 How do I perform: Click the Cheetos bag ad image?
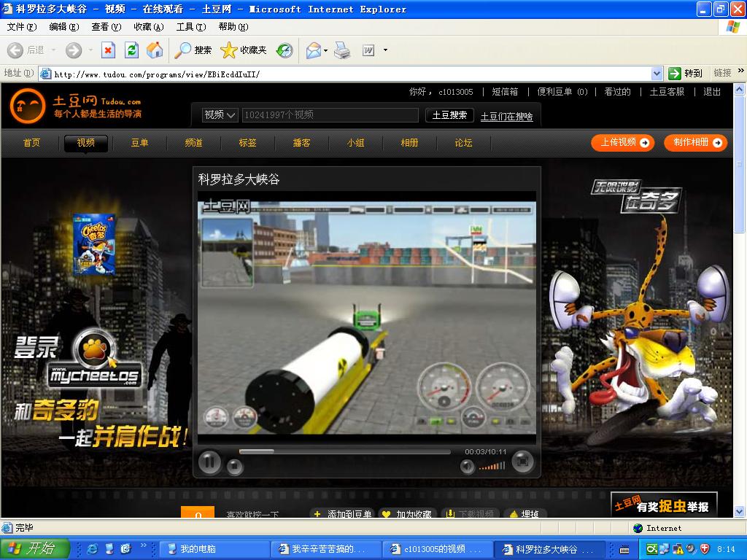click(x=94, y=244)
